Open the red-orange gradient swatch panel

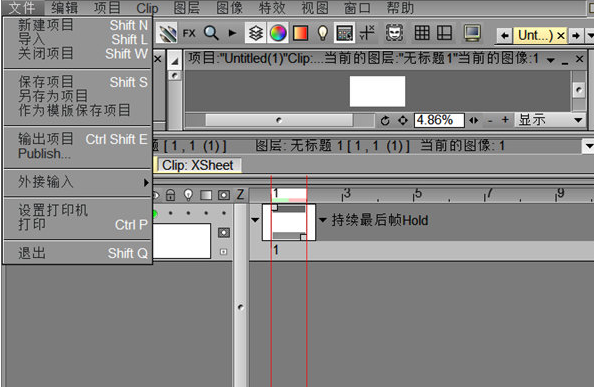point(300,33)
